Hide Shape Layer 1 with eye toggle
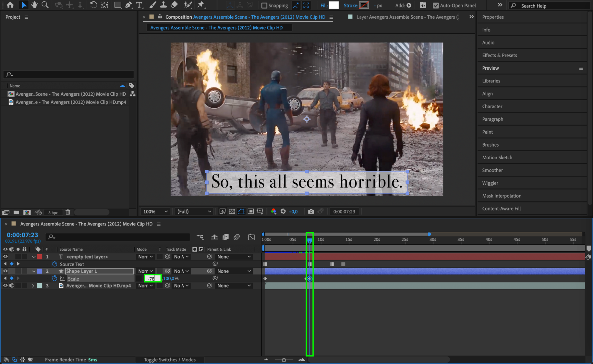The width and height of the screenshot is (593, 364). (x=5, y=271)
